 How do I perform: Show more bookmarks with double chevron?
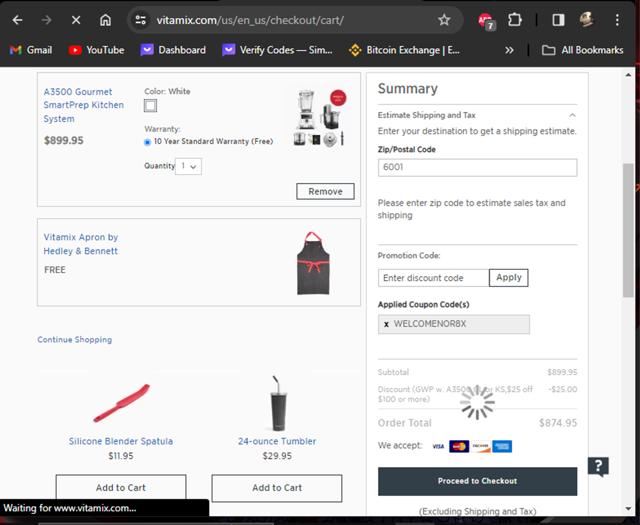pyautogui.click(x=509, y=50)
